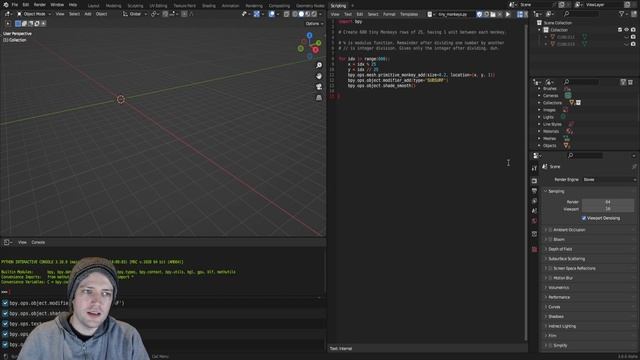Toggle camera view icon in viewport
The height and width of the screenshot is (360, 640).
(x=319, y=87)
